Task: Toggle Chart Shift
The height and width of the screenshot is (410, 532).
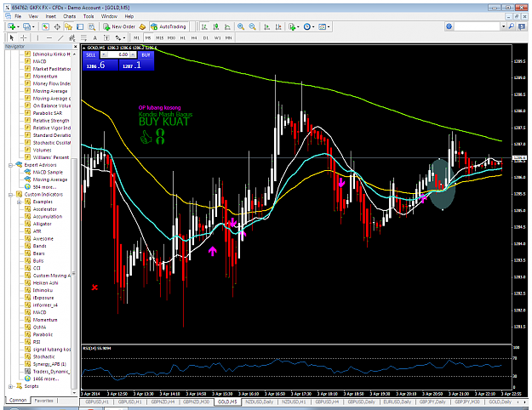Action: pyautogui.click(x=278, y=26)
